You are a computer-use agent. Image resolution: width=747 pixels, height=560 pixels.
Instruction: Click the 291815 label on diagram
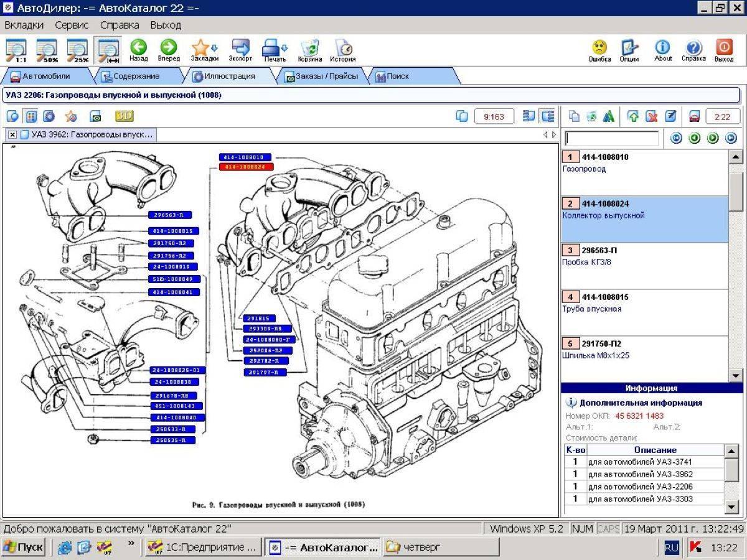[x=258, y=318]
